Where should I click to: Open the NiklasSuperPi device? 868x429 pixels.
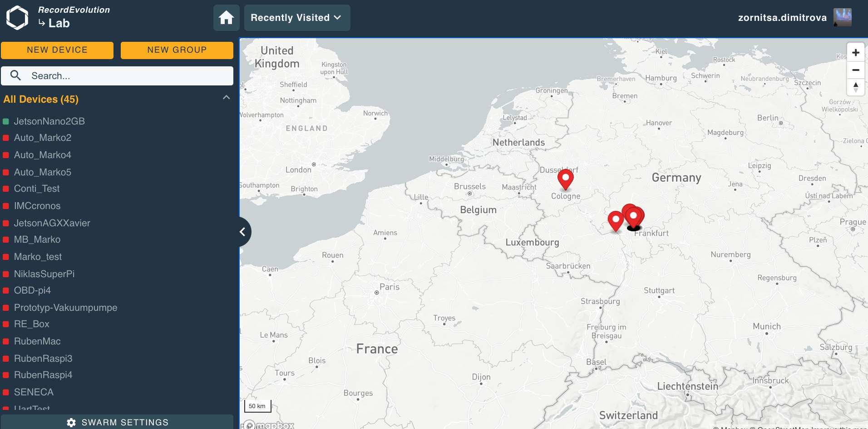tap(44, 274)
